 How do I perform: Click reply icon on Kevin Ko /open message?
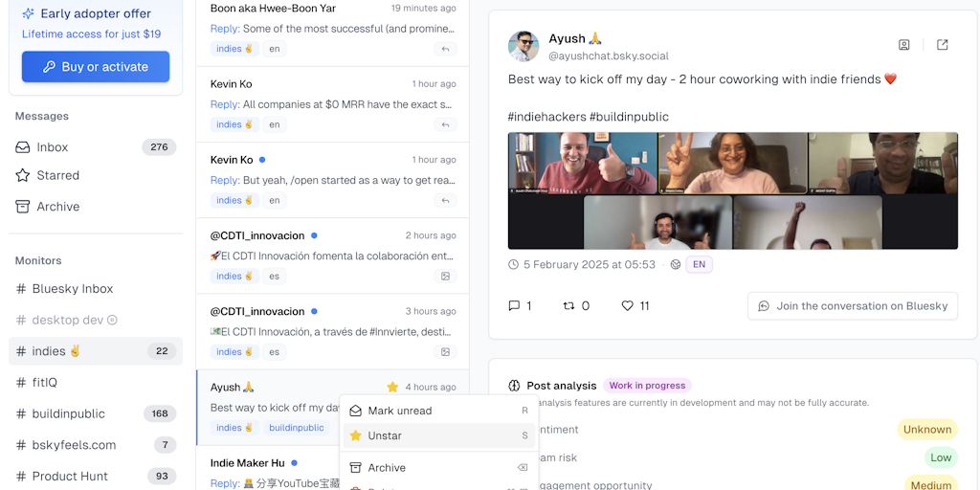[446, 200]
